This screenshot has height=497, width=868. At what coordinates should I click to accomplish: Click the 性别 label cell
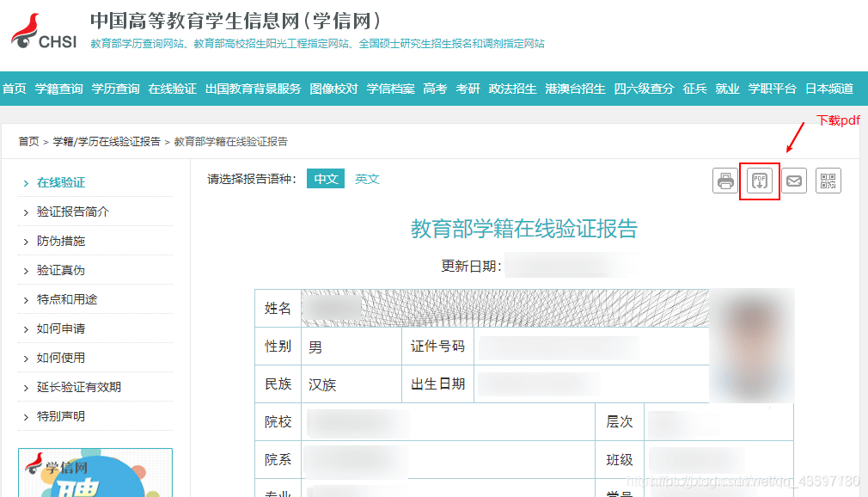pyautogui.click(x=278, y=347)
